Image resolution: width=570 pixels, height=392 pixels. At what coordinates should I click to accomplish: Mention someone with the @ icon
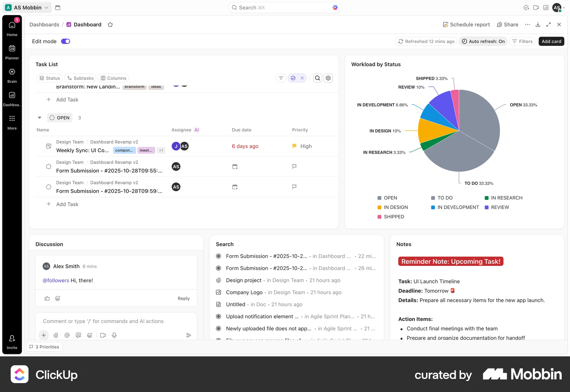click(67, 335)
